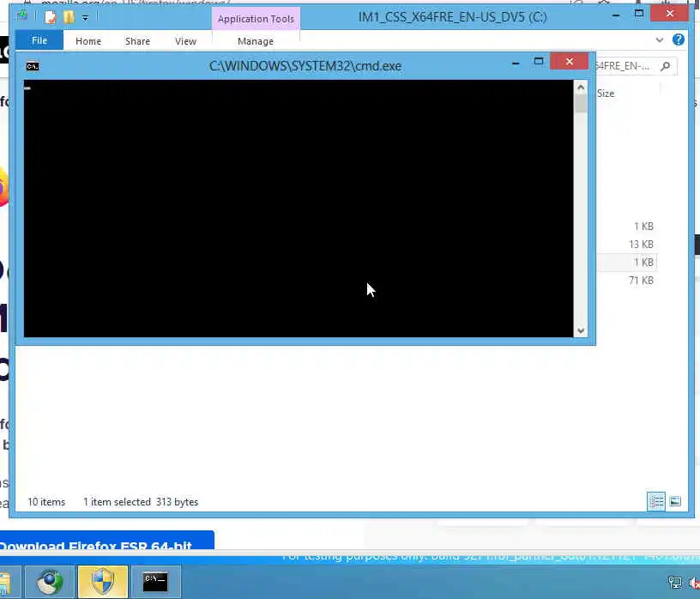Click the search magnifier icon in Explorer
The height and width of the screenshot is (599, 700).
(x=665, y=66)
